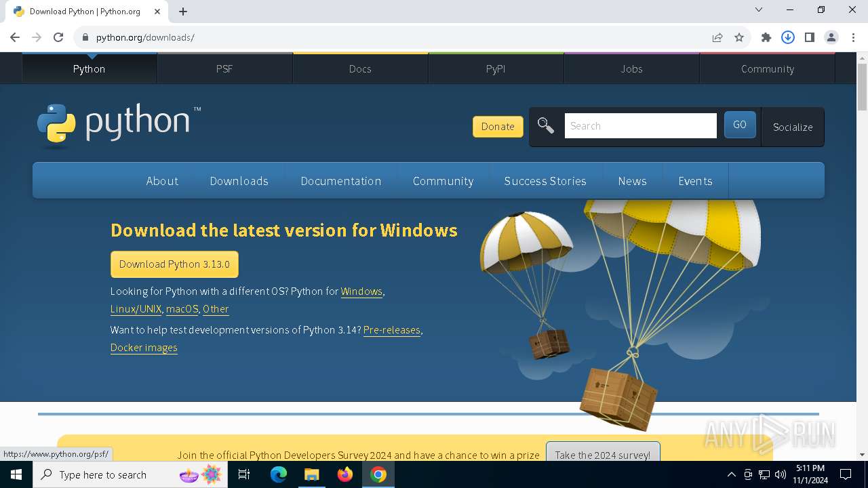Screen dimensions: 868x488
Task: Open the Documentation navigation menu
Action: [x=341, y=181]
